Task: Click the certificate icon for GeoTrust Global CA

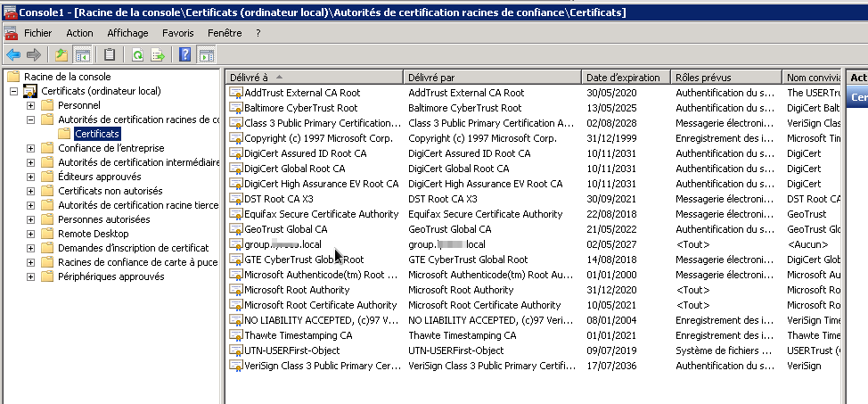Action: pos(236,229)
